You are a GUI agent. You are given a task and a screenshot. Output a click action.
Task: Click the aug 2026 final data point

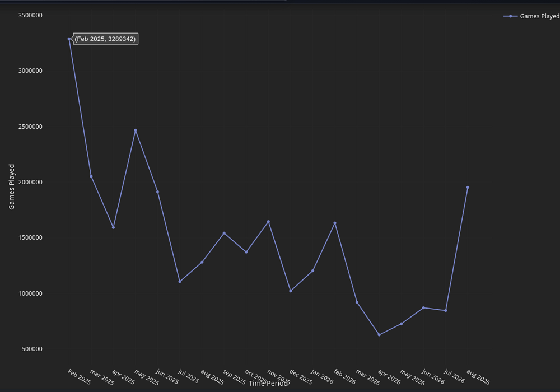pyautogui.click(x=468, y=188)
